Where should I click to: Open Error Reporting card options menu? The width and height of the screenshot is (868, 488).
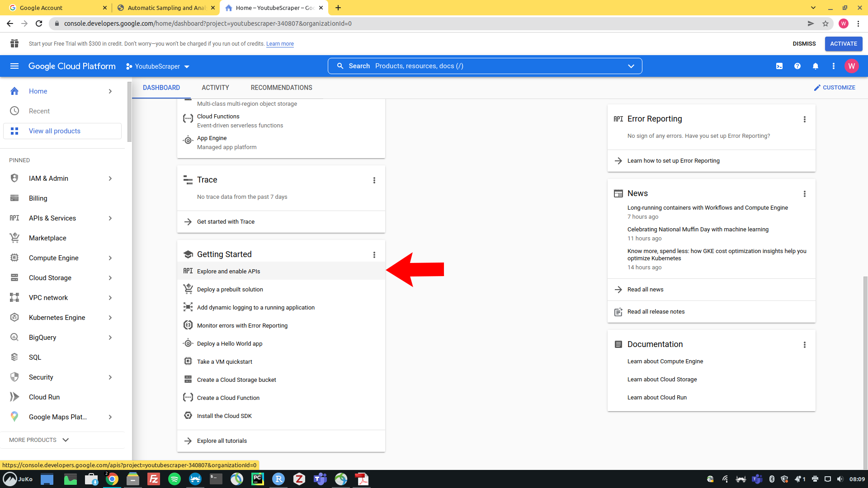[805, 119]
